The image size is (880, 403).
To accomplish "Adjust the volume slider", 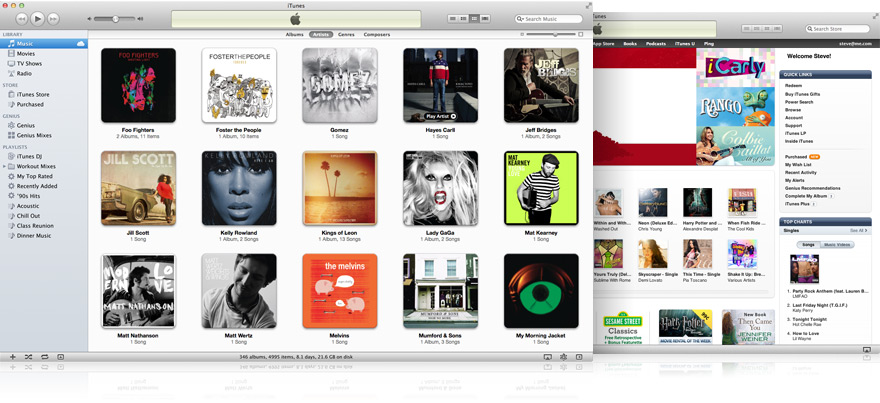I will click(115, 19).
